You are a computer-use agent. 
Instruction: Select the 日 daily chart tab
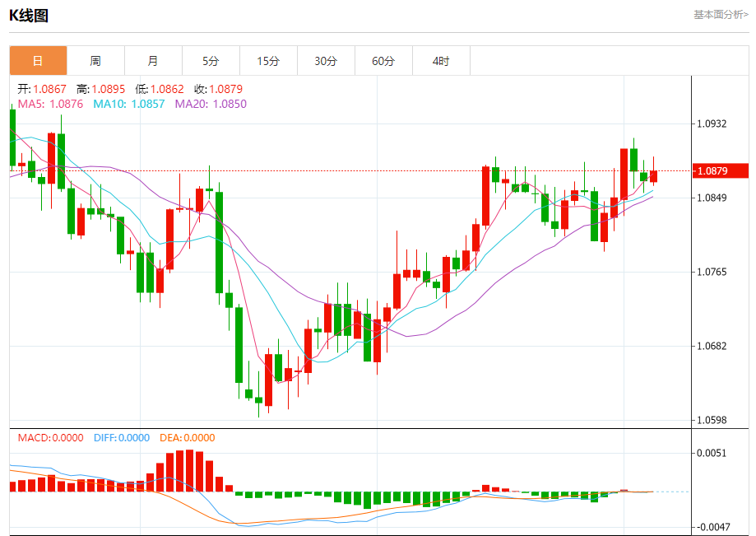[x=38, y=61]
